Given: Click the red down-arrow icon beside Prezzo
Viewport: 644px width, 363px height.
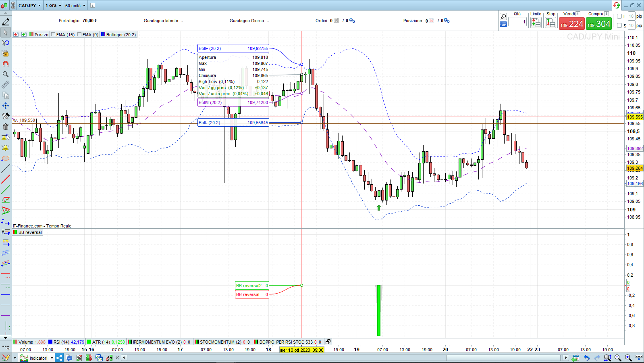Looking at the screenshot, I should coord(16,35).
